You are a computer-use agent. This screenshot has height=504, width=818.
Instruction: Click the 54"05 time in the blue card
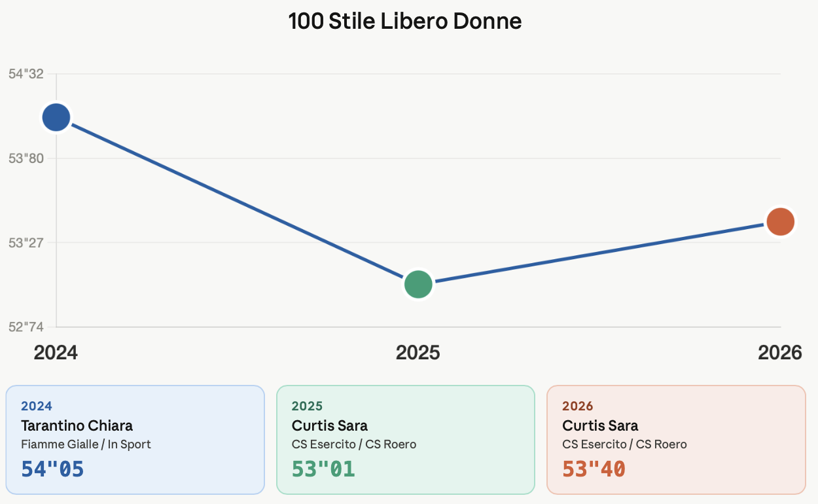click(x=53, y=469)
